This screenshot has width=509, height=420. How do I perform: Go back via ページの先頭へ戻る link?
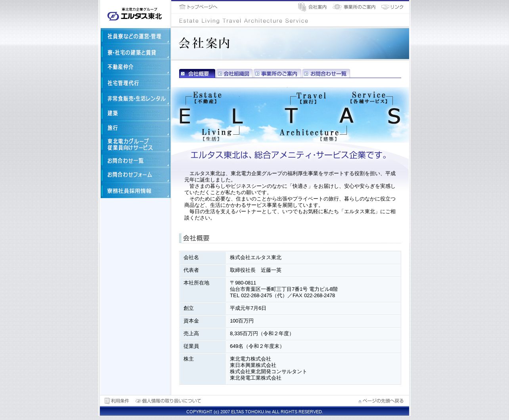383,401
